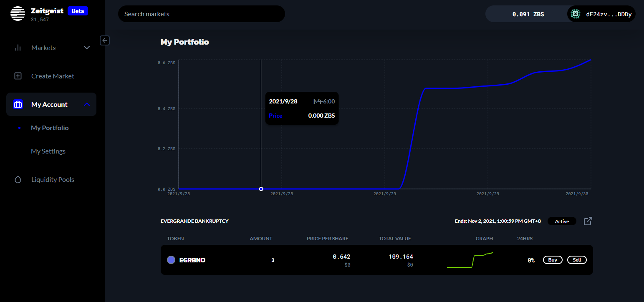Click the Markets bar chart icon
This screenshot has height=302, width=644.
18,48
